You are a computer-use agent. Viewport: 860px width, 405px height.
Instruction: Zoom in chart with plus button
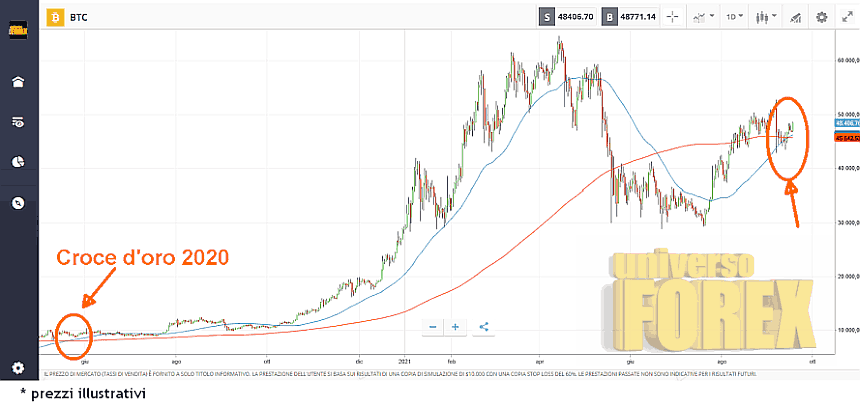click(455, 326)
